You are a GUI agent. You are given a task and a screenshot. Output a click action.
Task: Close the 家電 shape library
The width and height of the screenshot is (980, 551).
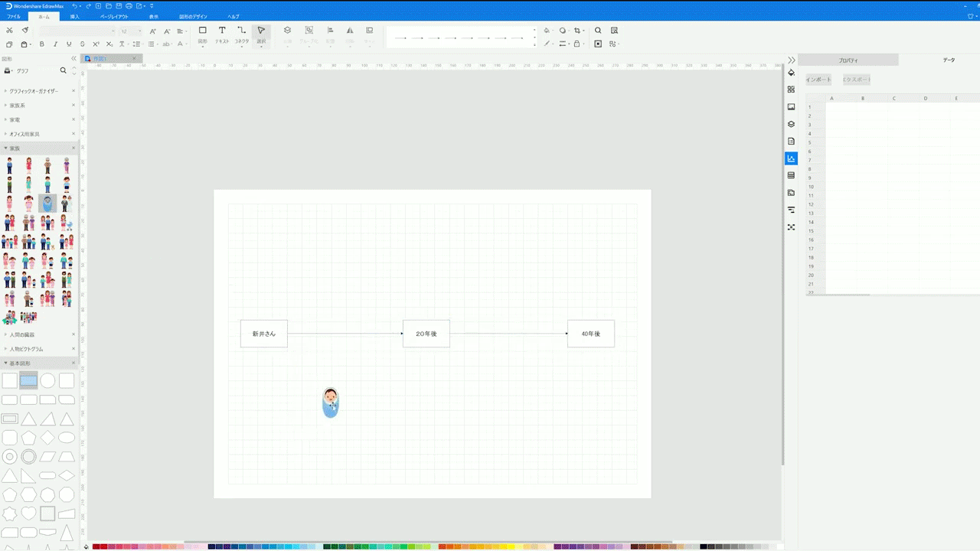pyautogui.click(x=73, y=120)
